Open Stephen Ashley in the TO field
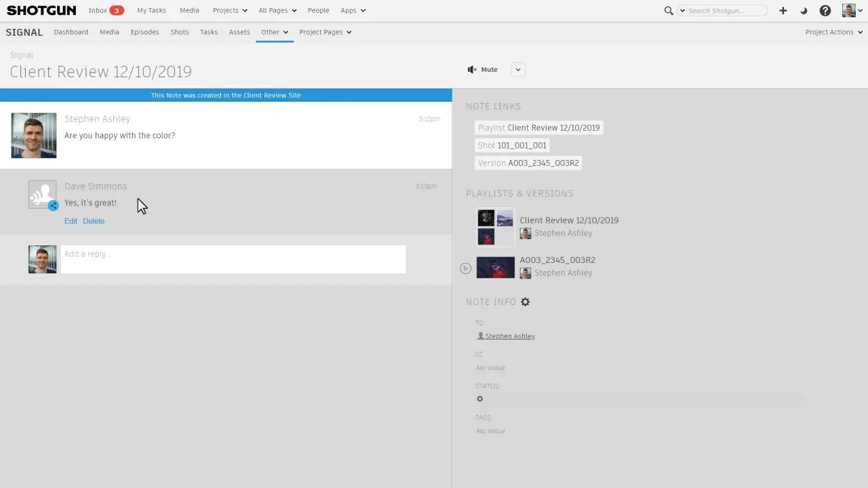This screenshot has height=488, width=868. click(x=510, y=336)
